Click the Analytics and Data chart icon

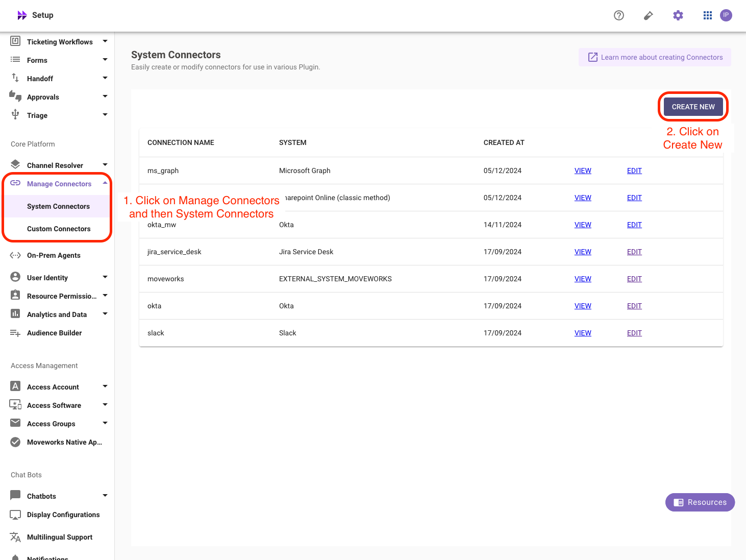[15, 314]
